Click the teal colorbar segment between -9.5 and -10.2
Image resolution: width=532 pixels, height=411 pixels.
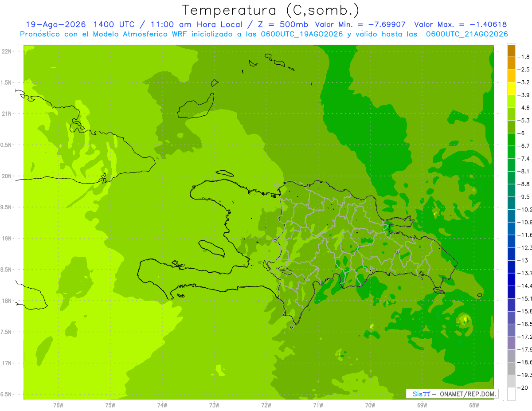[511, 203]
